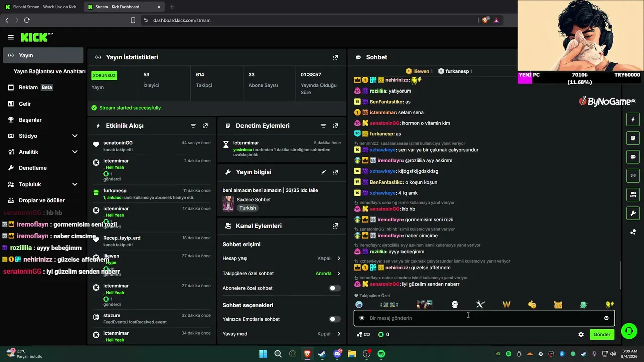The image size is (644, 362).
Task: Open Spotify from the taskbar
Action: pos(381,354)
